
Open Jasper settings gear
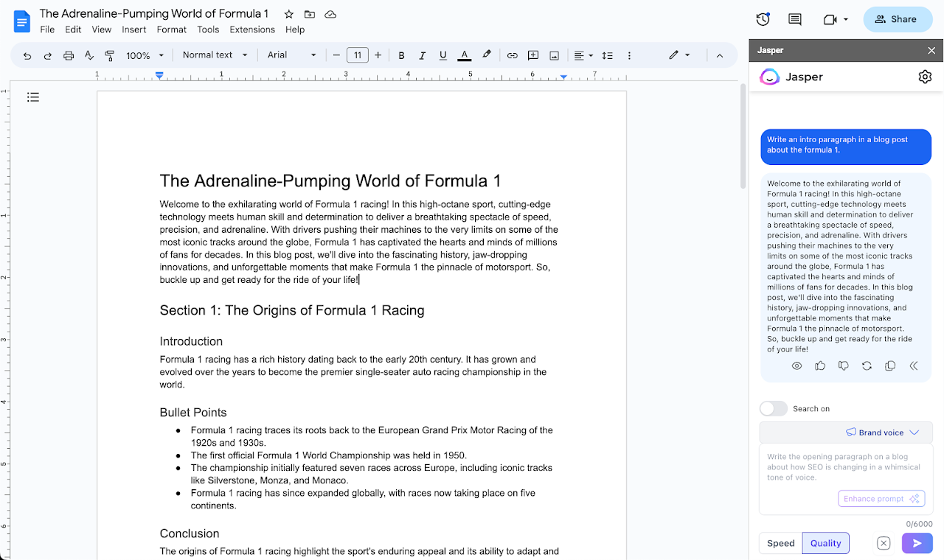pyautogui.click(x=925, y=77)
